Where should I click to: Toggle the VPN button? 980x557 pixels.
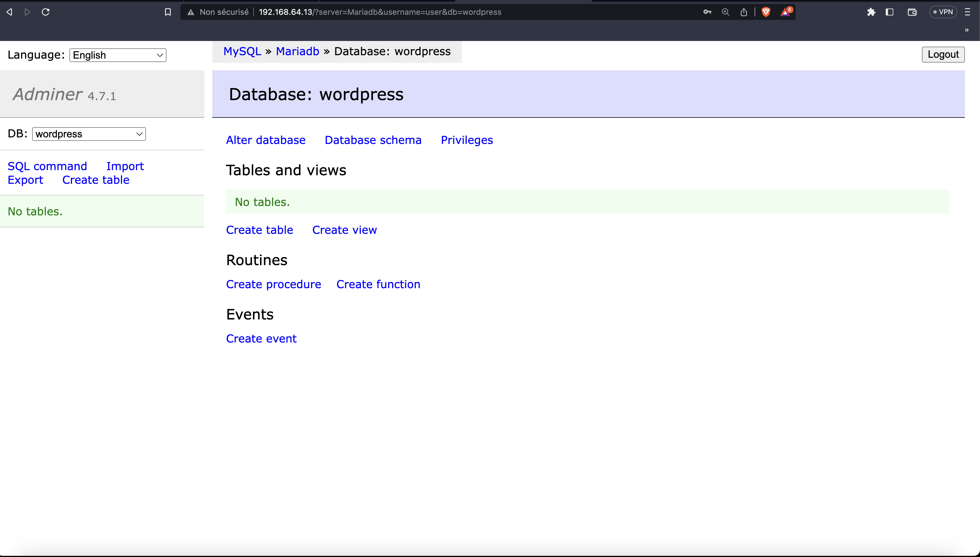943,12
